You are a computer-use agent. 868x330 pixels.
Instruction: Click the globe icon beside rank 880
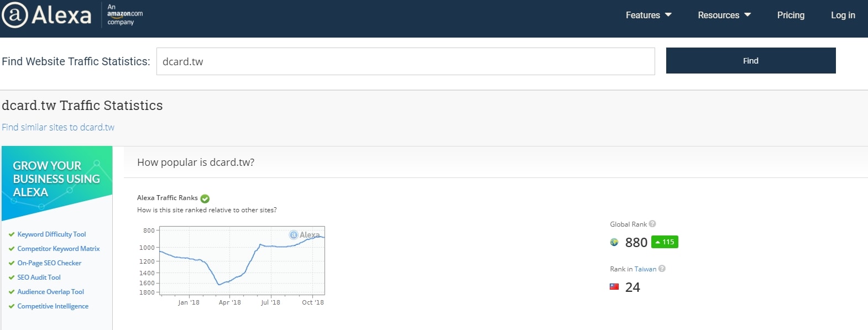point(614,242)
